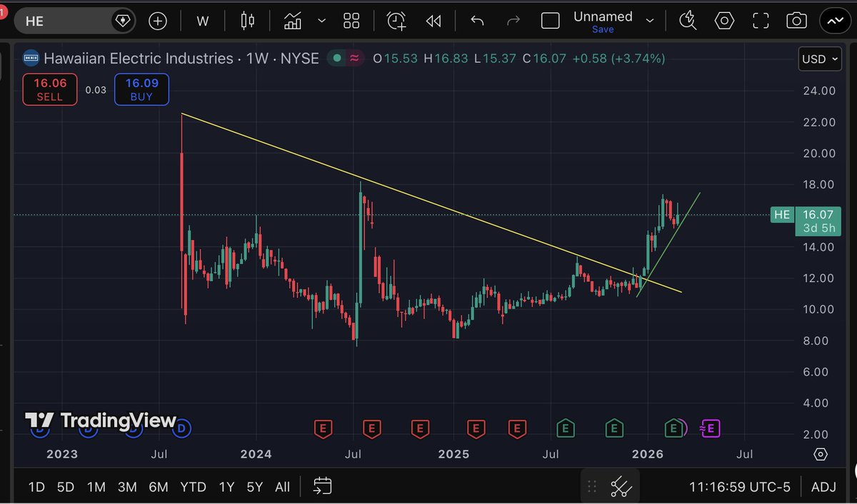Image resolution: width=857 pixels, height=504 pixels.
Task: Undo the last chart action
Action: [477, 21]
